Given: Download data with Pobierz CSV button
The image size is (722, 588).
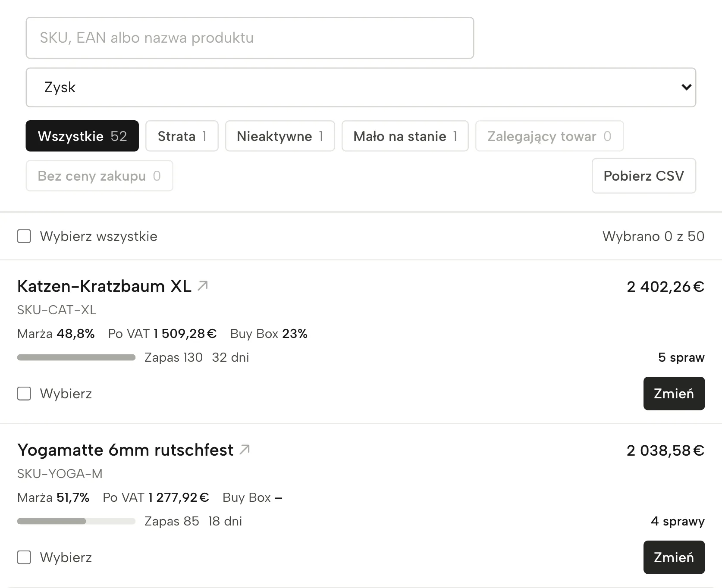Looking at the screenshot, I should point(644,175).
